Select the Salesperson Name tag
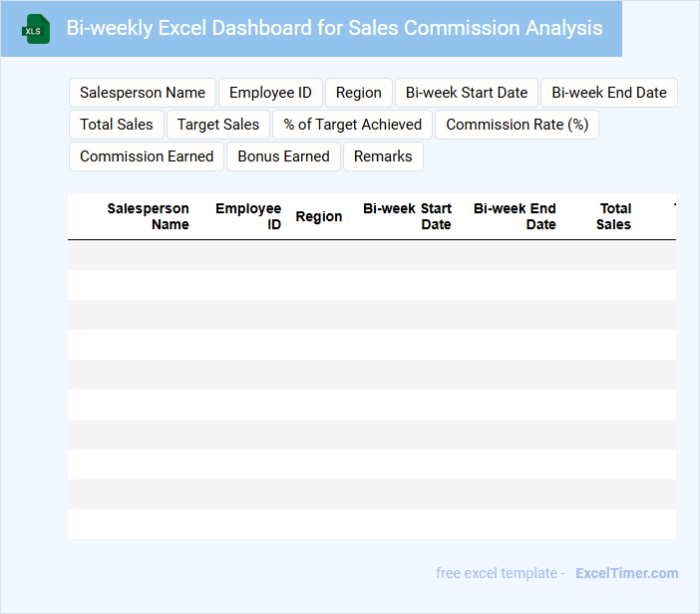This screenshot has width=700, height=614. tap(143, 93)
